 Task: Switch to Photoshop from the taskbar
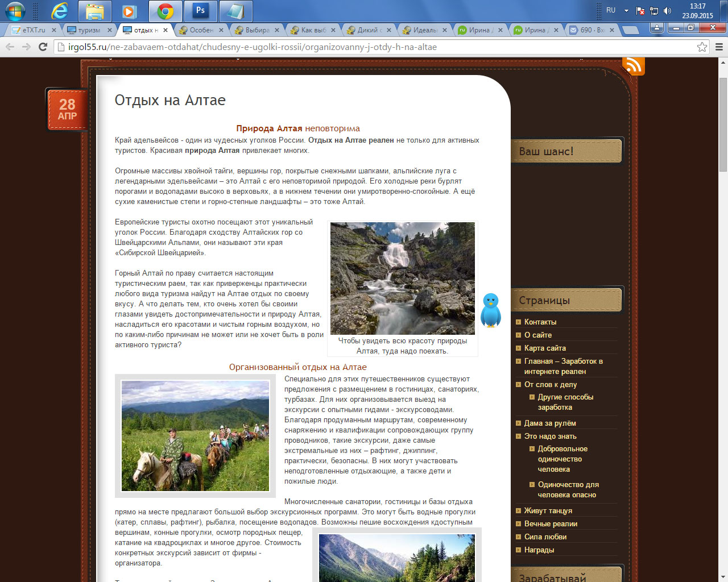[x=200, y=11]
